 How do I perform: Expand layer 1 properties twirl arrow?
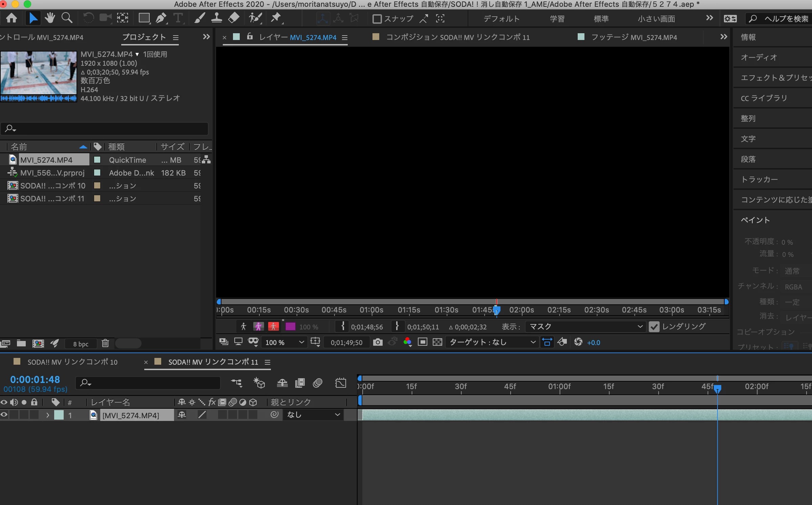48,415
